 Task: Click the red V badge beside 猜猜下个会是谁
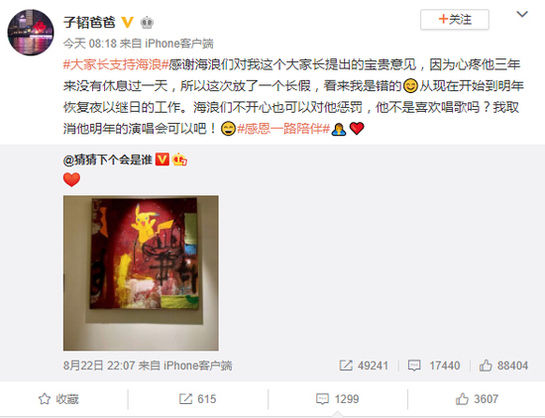tap(162, 159)
